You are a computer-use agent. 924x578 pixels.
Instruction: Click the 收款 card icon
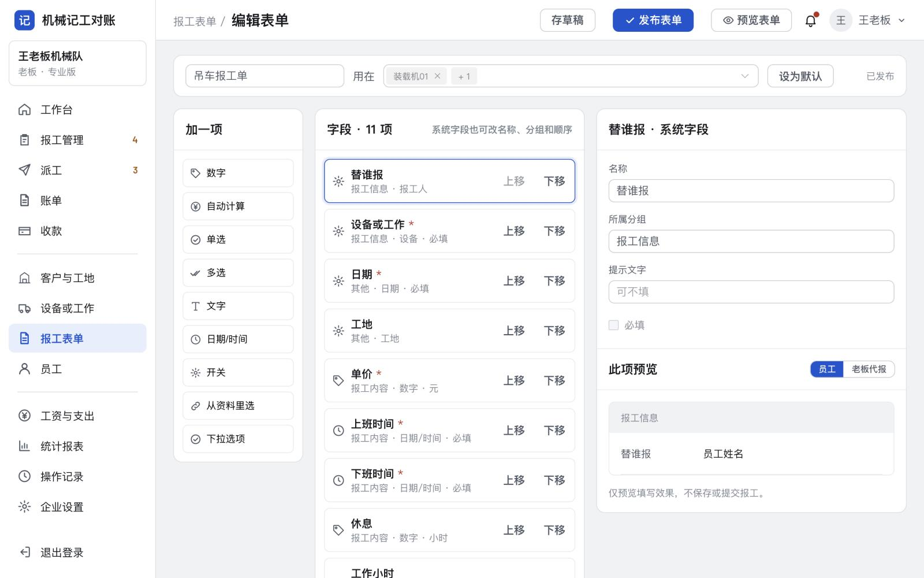[24, 231]
